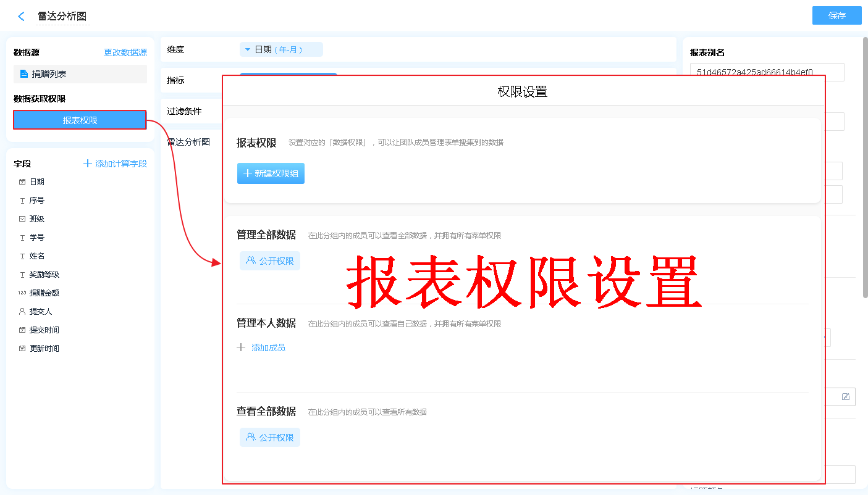Click the 报表别名 input field
The width and height of the screenshot is (868, 495).
[767, 72]
